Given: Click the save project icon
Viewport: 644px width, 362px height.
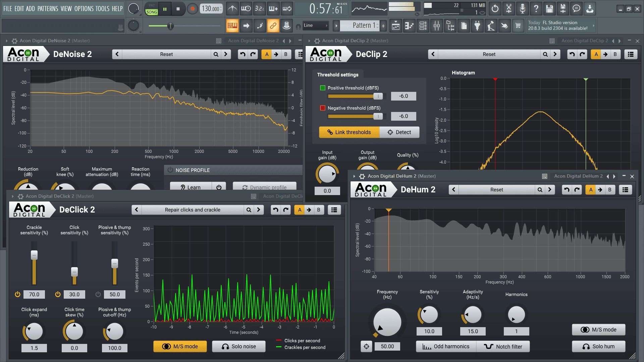Looking at the screenshot, I should click(x=549, y=9).
